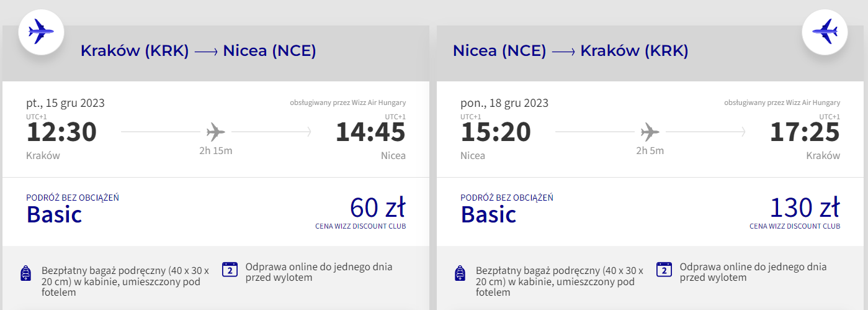Viewport: 868px width, 310px height.
Task: Click the calendar check-in icon in the outbound card
Action: click(230, 269)
